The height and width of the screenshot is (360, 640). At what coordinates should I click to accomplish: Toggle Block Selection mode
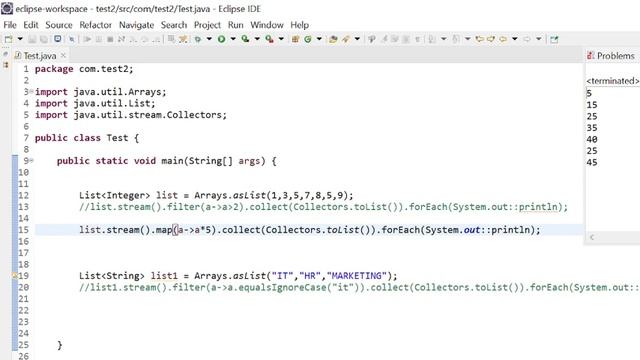click(406, 39)
